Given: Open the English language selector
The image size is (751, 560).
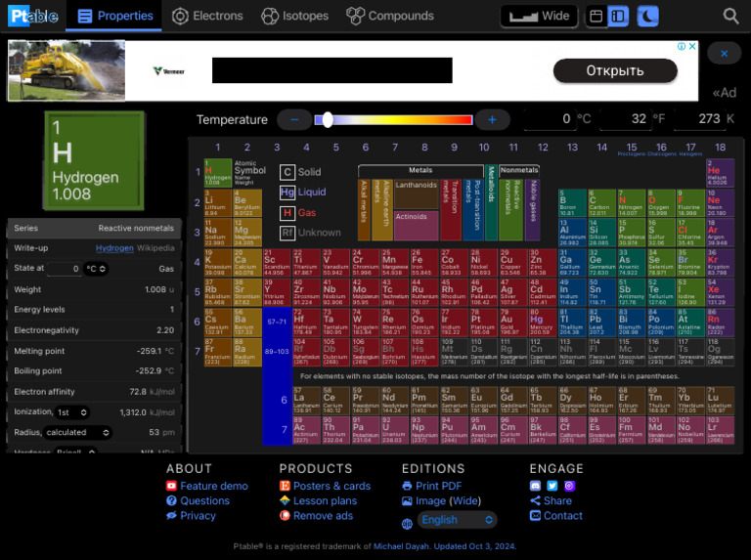Looking at the screenshot, I should pyautogui.click(x=457, y=520).
